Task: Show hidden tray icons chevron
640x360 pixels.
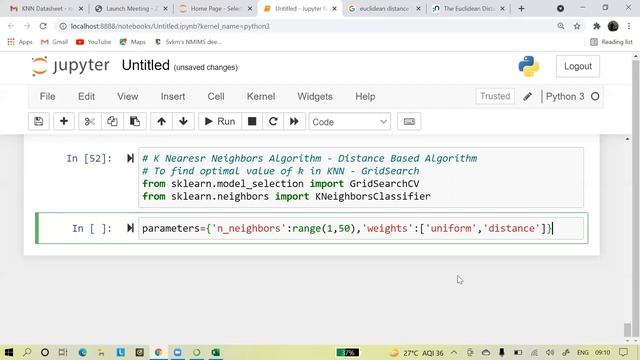Action: tap(454, 352)
